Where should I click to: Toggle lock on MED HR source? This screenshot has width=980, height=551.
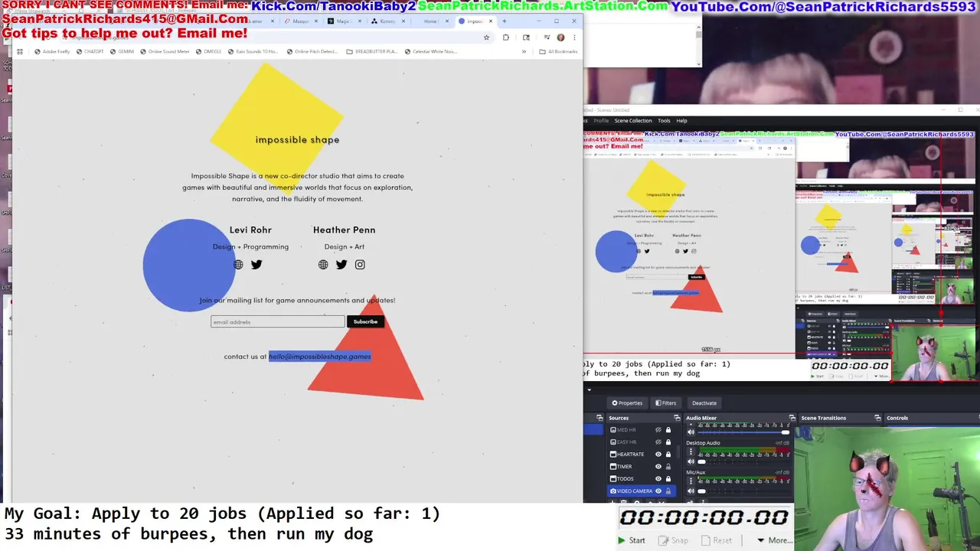click(x=668, y=430)
